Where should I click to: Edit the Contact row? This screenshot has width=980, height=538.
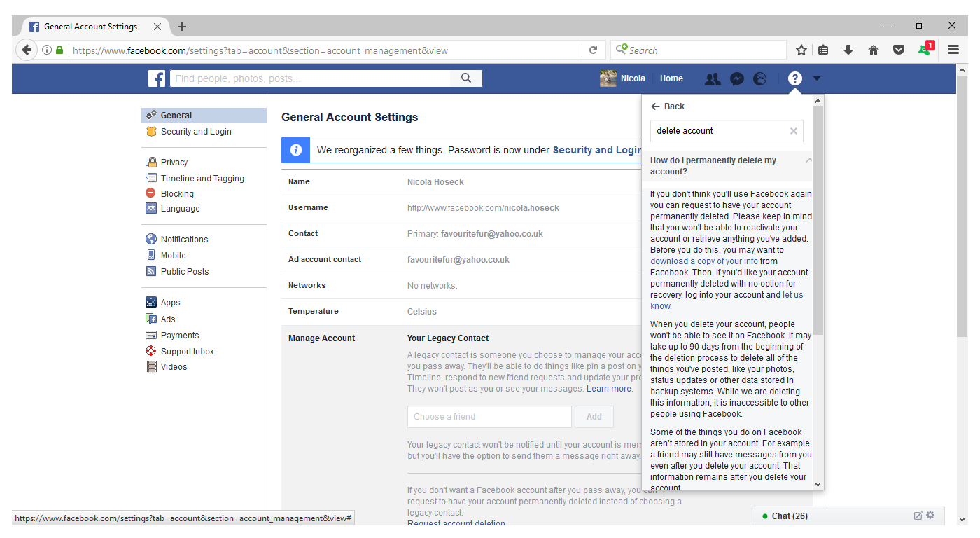(462, 234)
